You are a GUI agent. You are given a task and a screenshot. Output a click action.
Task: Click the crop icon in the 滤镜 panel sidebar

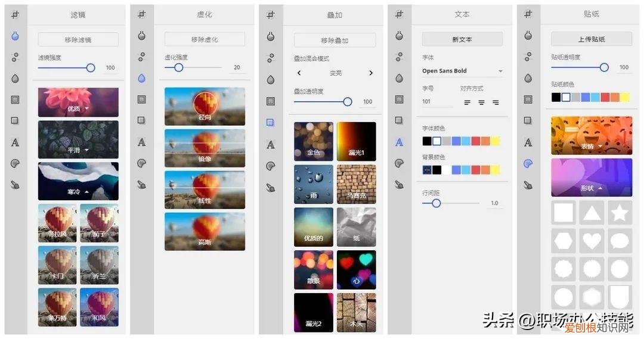tap(15, 14)
